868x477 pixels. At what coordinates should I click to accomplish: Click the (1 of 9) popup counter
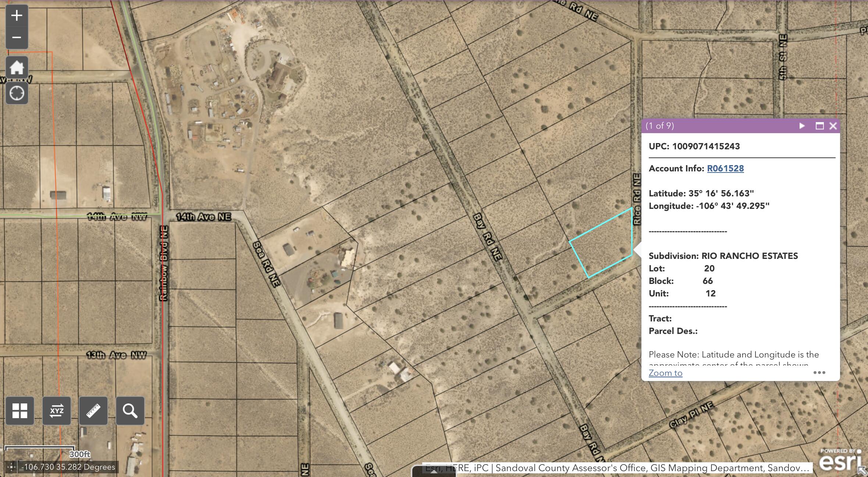[660, 126]
